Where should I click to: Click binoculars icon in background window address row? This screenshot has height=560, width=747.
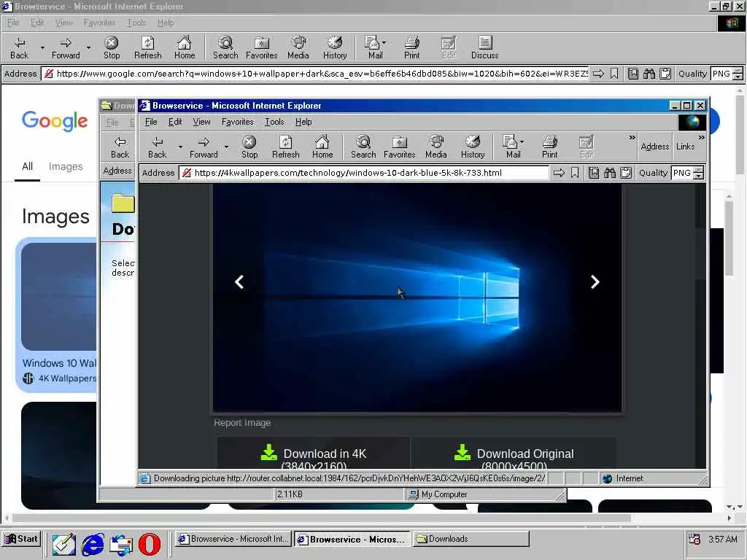[x=649, y=74]
